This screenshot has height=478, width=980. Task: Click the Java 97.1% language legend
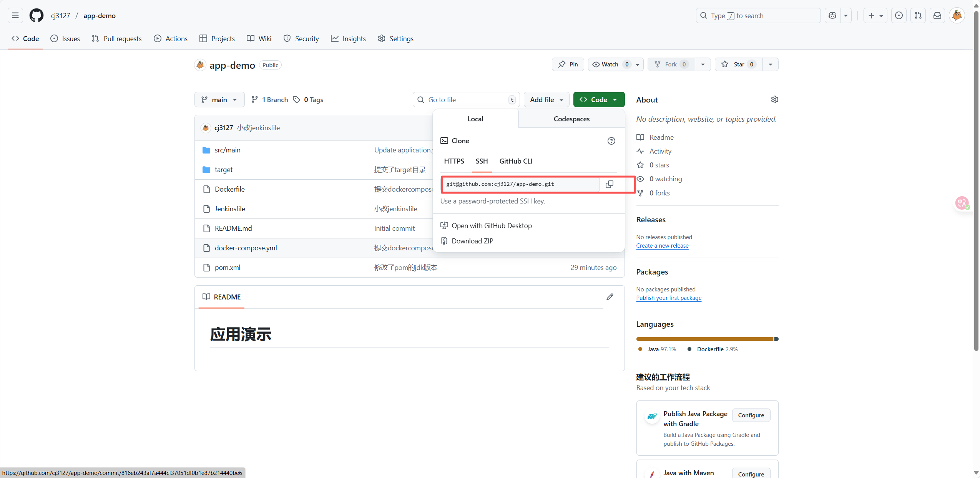pyautogui.click(x=657, y=349)
